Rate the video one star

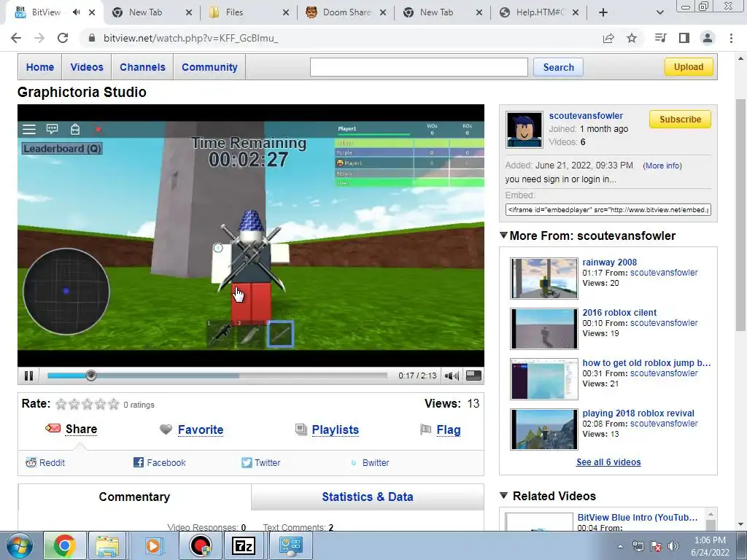[x=61, y=404]
